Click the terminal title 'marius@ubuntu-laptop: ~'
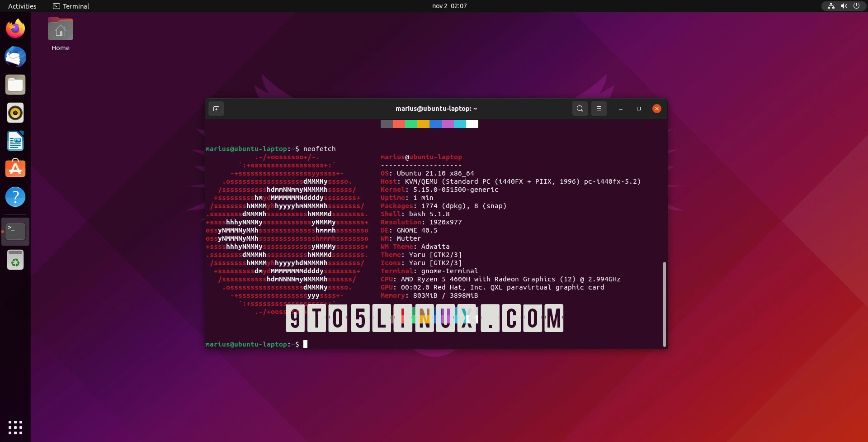This screenshot has height=442, width=868. point(436,109)
